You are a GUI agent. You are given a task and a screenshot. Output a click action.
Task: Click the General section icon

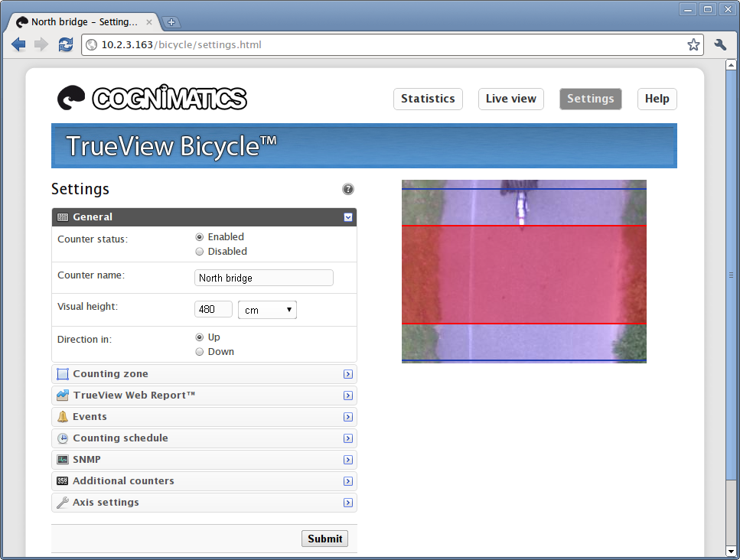click(x=62, y=217)
